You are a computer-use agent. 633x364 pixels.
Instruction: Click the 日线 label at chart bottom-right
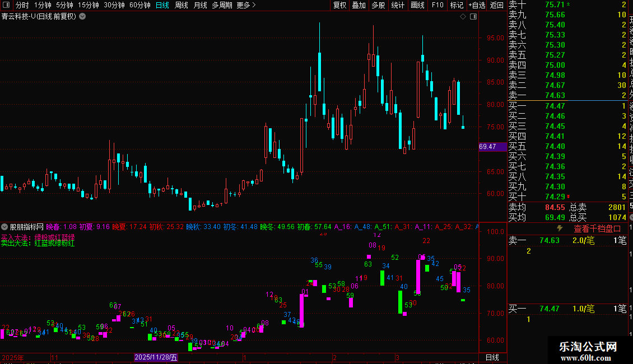pyautogui.click(x=492, y=357)
